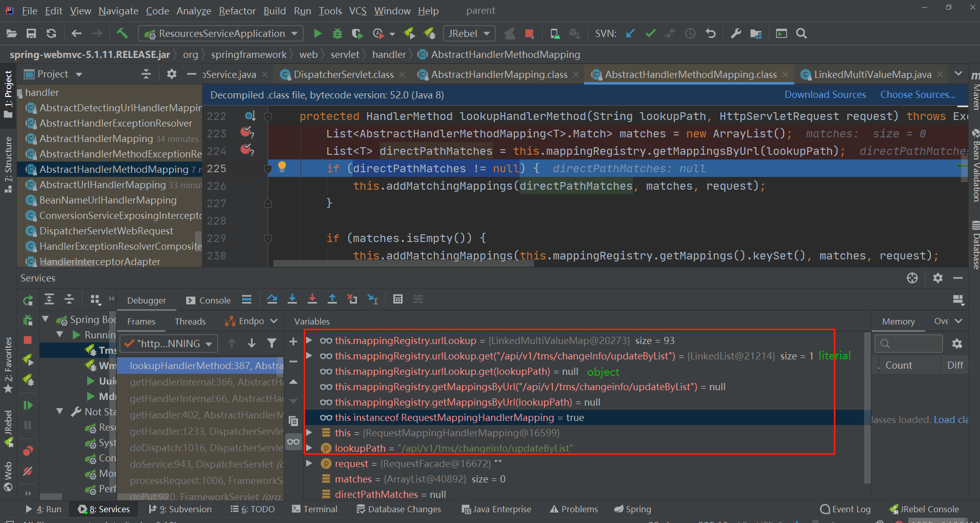Click the Force Step Into red arrow

coord(312,299)
